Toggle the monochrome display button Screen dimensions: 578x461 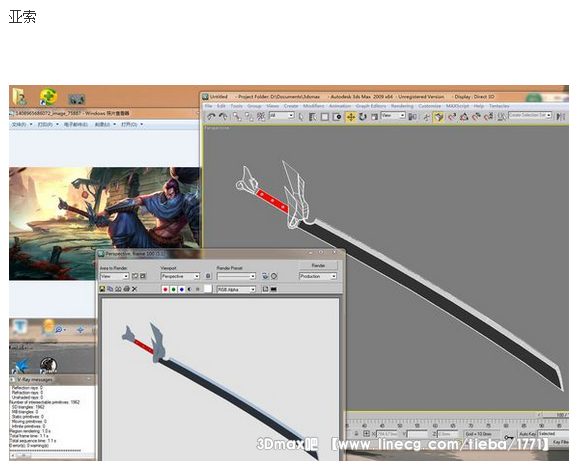[198, 289]
